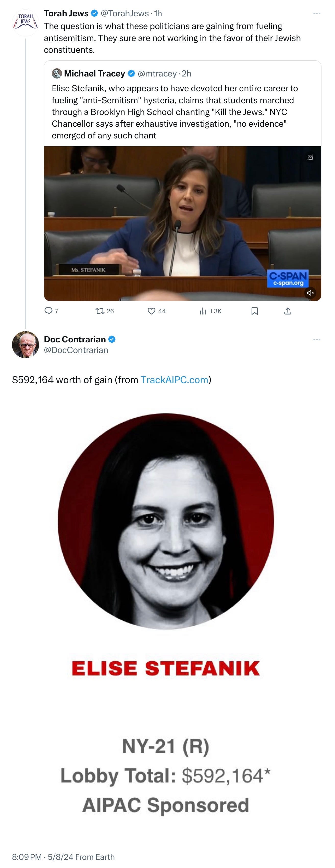Open Doc Contrarian's profile via avatar
The image size is (335, 868).
25,344
